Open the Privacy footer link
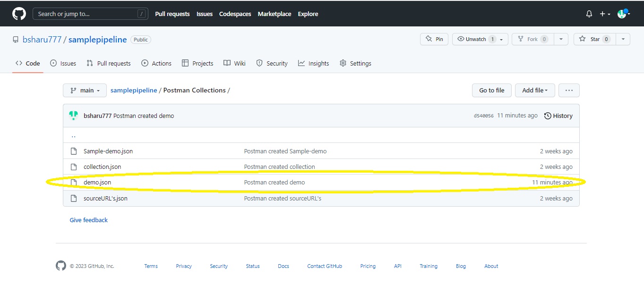Screen dimensions: 644x292 pos(184,266)
